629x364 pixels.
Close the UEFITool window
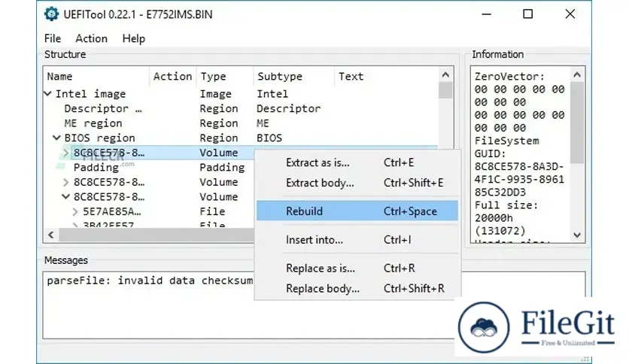tap(570, 14)
